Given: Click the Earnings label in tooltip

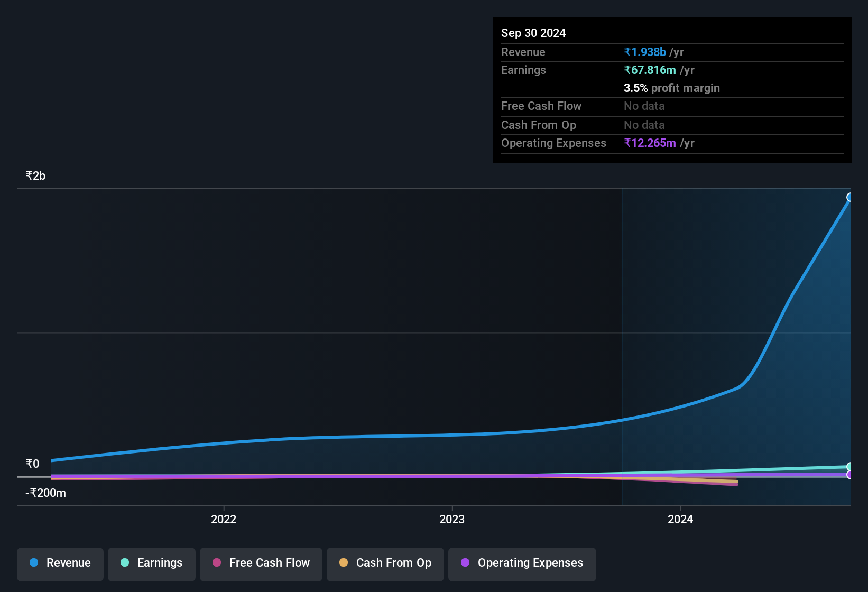Looking at the screenshot, I should tap(523, 70).
